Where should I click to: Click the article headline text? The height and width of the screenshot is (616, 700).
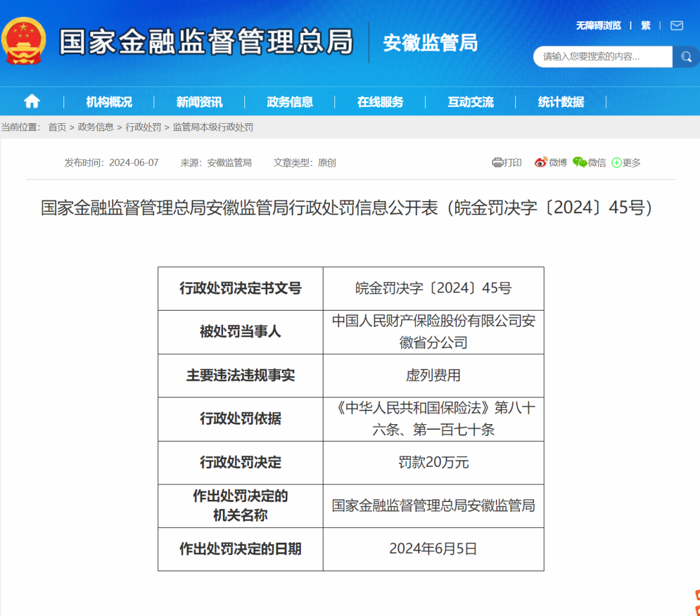click(347, 208)
